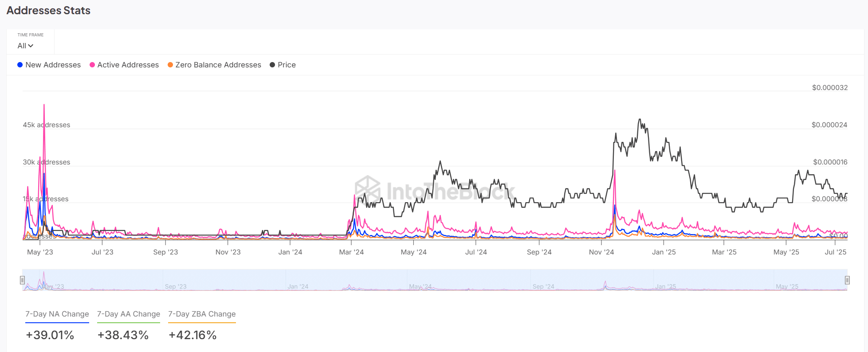Toggle New Addresses legend series
Viewport: 868px width, 352px height.
point(49,65)
